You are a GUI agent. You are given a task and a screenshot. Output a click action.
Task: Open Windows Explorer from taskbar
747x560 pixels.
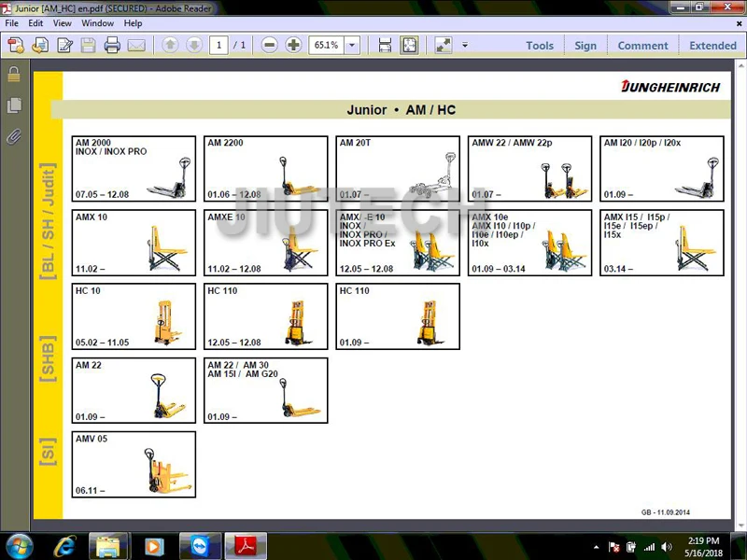tap(108, 546)
